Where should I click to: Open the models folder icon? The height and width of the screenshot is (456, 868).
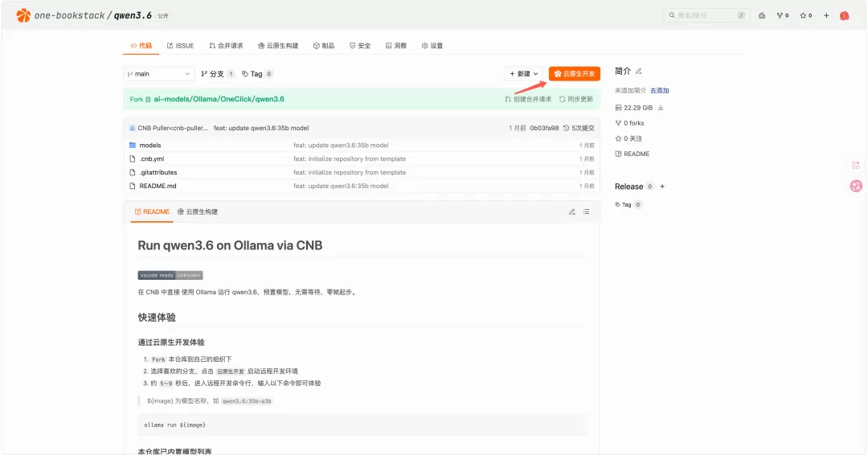click(133, 146)
